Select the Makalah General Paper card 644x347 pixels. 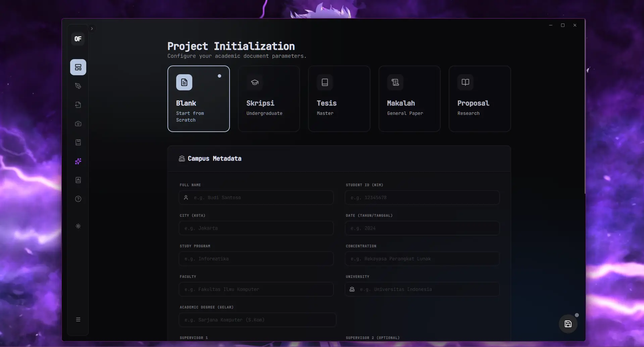pos(409,99)
